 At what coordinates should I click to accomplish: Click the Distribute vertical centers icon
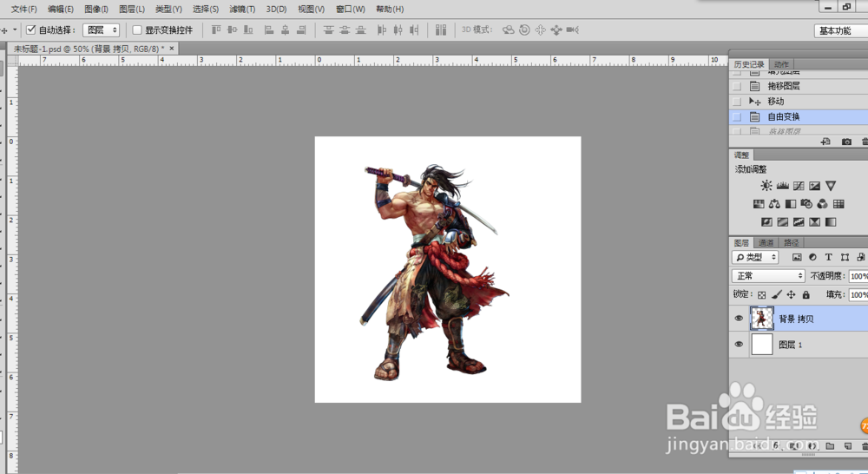tap(345, 30)
